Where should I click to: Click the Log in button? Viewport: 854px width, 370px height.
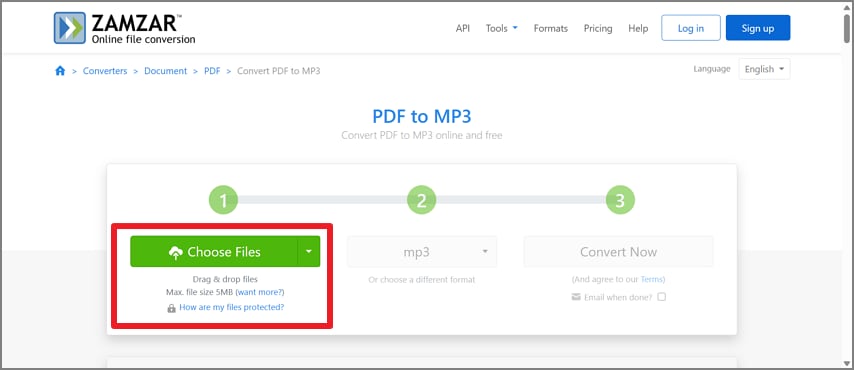691,28
